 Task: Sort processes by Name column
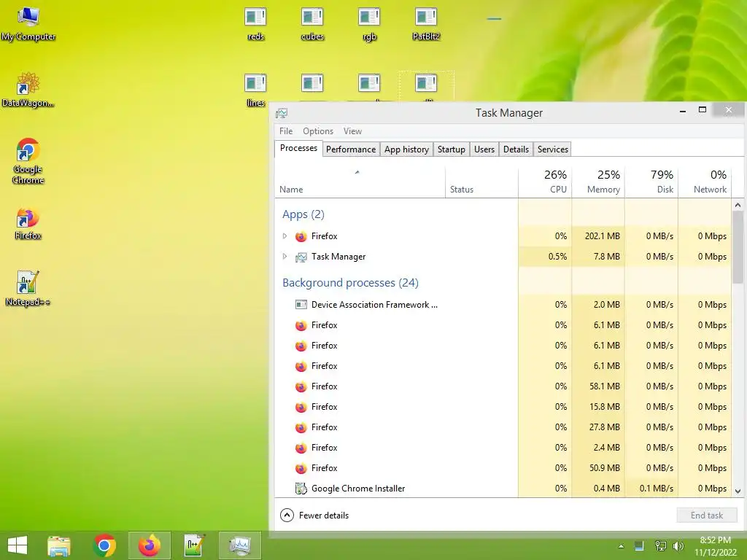(360, 182)
